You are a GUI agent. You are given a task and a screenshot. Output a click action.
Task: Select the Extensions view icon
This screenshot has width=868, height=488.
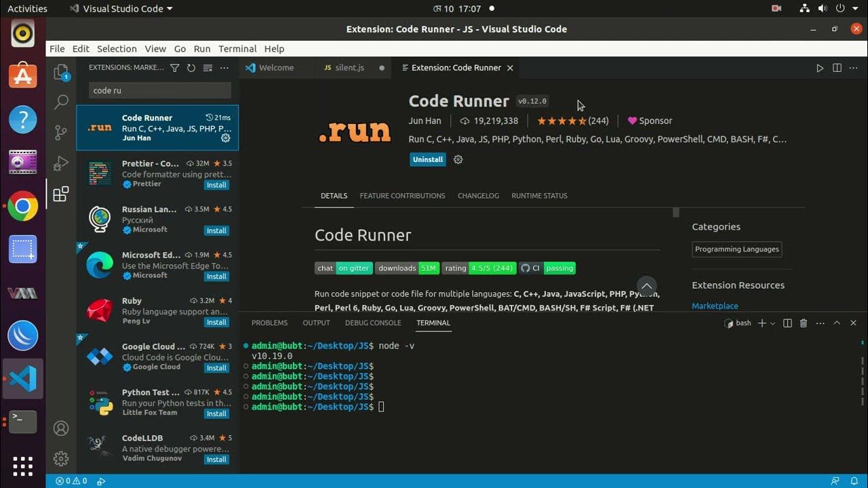tap(61, 195)
